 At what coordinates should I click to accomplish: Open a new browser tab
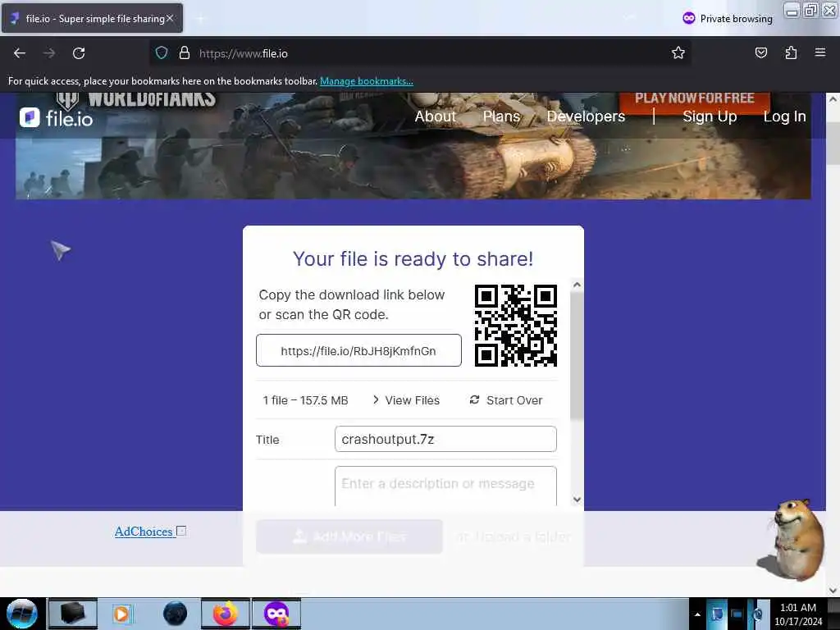200,19
